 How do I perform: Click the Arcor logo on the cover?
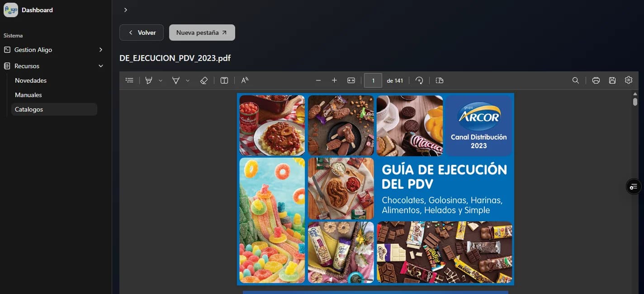coord(478,115)
